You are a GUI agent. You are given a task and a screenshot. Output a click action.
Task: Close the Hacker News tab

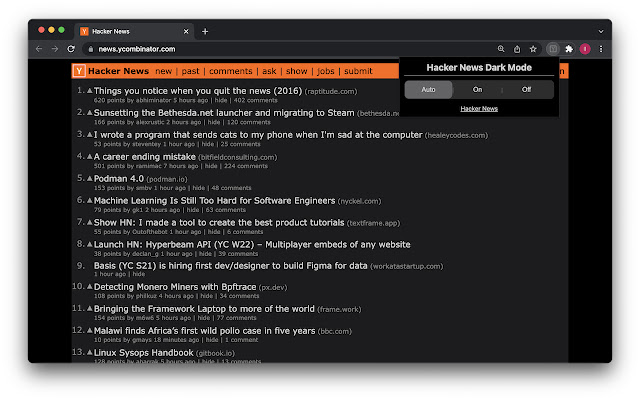186,31
